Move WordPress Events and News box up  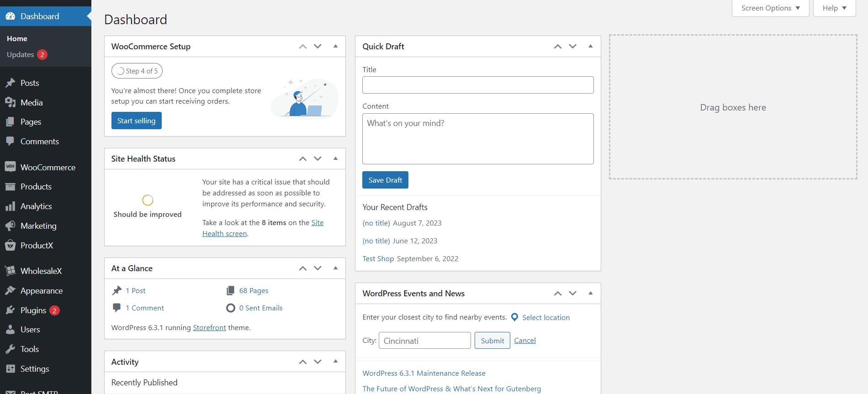tap(558, 294)
